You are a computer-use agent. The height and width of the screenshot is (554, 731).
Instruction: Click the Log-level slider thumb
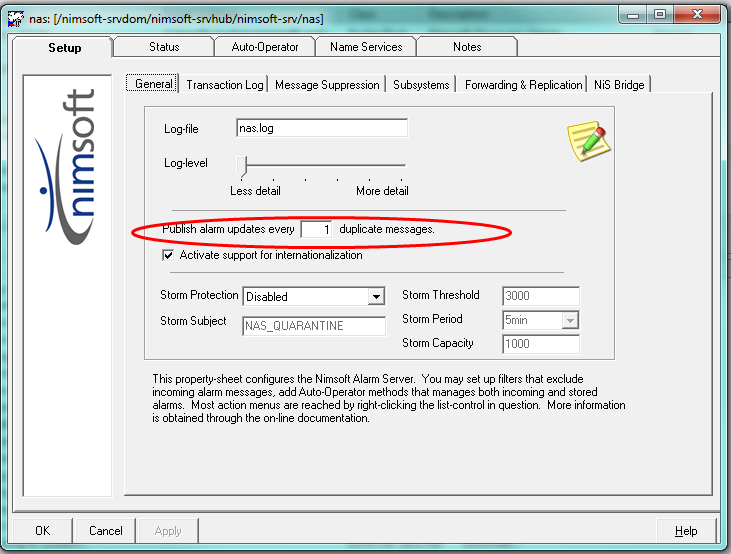(241, 167)
